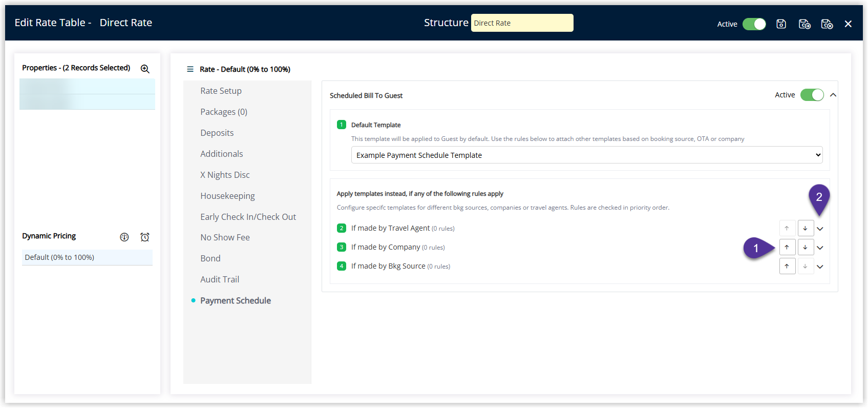868x408 pixels.
Task: Move Travel Agent rule down
Action: coord(806,228)
